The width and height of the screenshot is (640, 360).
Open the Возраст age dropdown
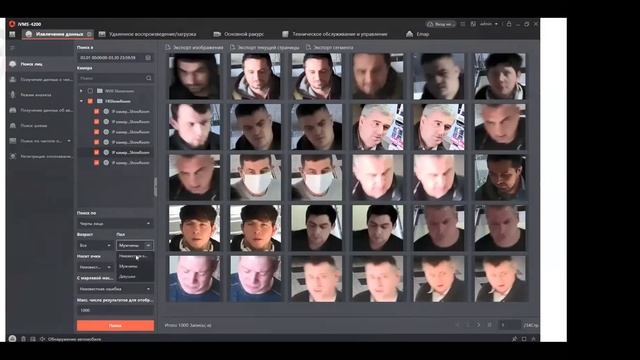point(95,245)
